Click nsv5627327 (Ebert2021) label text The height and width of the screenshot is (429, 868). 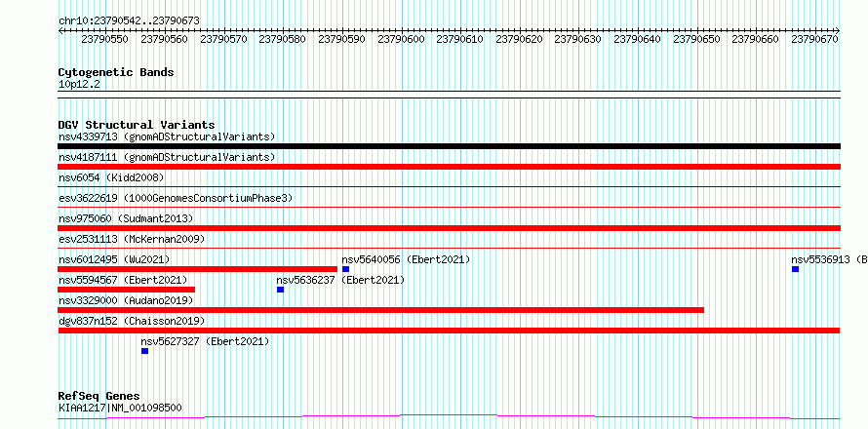click(205, 341)
